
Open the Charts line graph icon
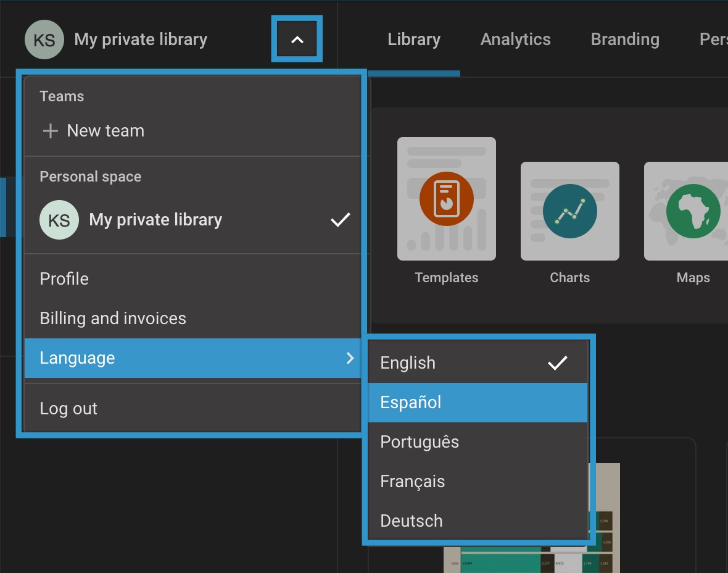[x=569, y=211]
